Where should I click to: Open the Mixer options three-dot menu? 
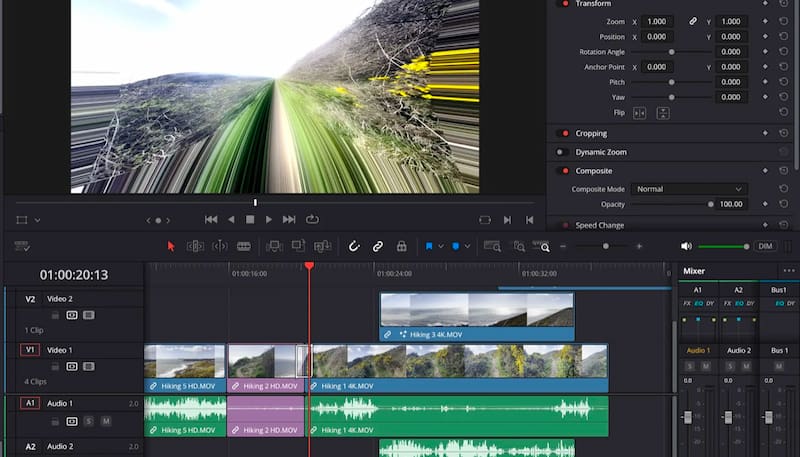(789, 271)
